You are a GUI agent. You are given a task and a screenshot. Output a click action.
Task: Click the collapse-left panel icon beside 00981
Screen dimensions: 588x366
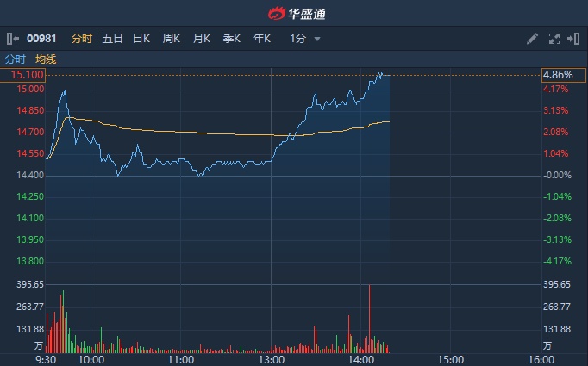click(12, 39)
